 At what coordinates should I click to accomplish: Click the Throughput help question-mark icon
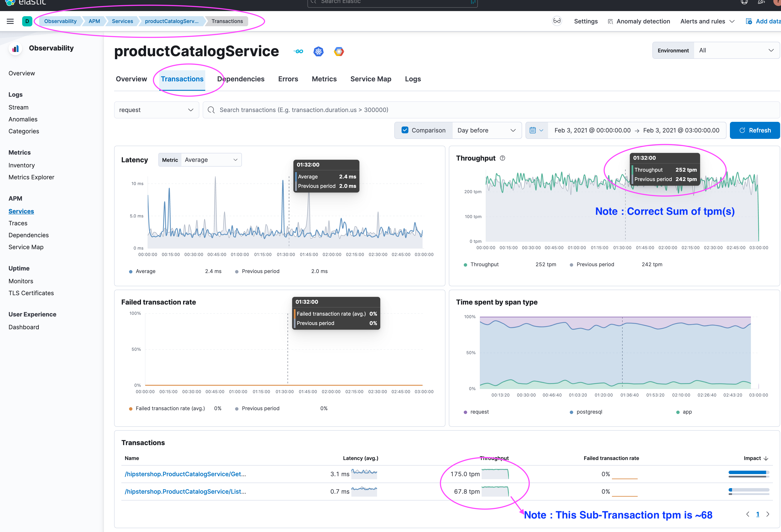(502, 158)
